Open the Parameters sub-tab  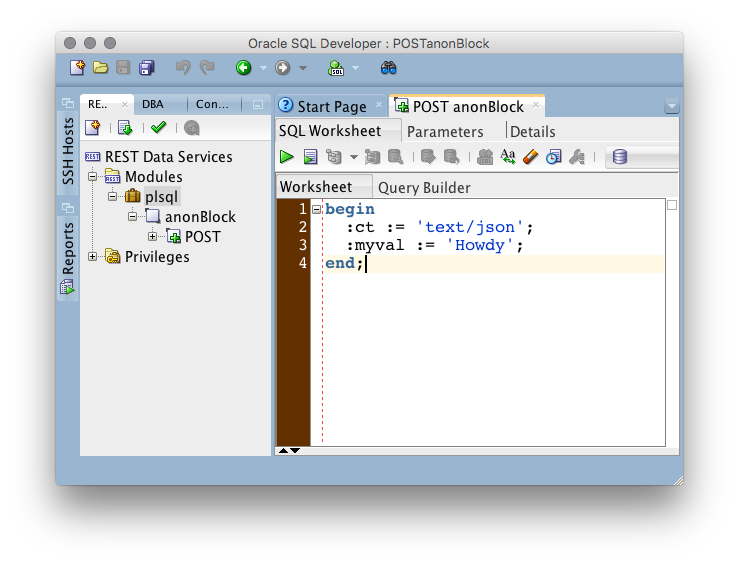[x=445, y=131]
